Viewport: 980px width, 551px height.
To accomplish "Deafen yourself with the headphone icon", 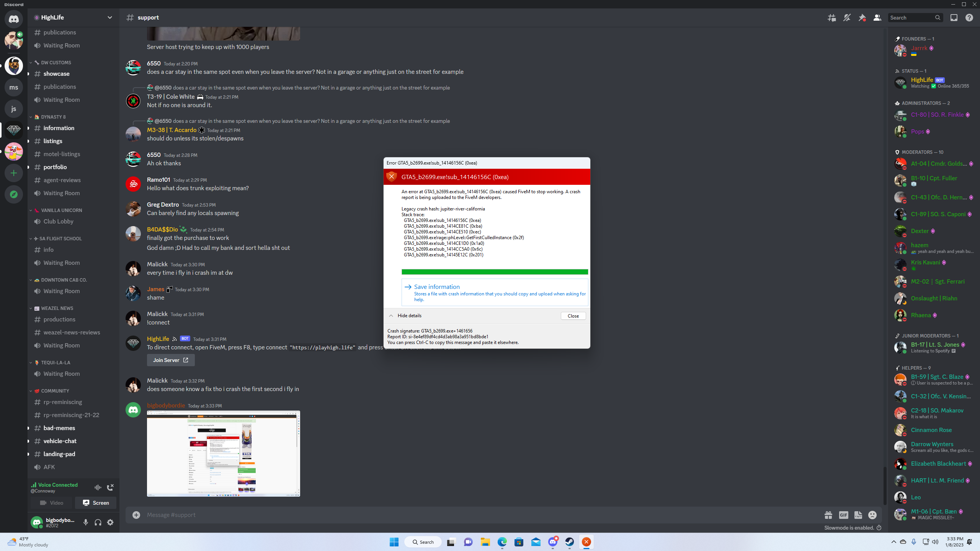I will tap(98, 522).
